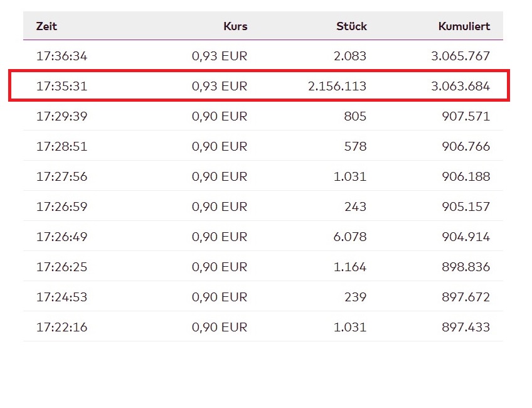Image resolution: width=532 pixels, height=408 pixels.
Task: Click the cumulative value 897.433
Action: [x=465, y=327]
